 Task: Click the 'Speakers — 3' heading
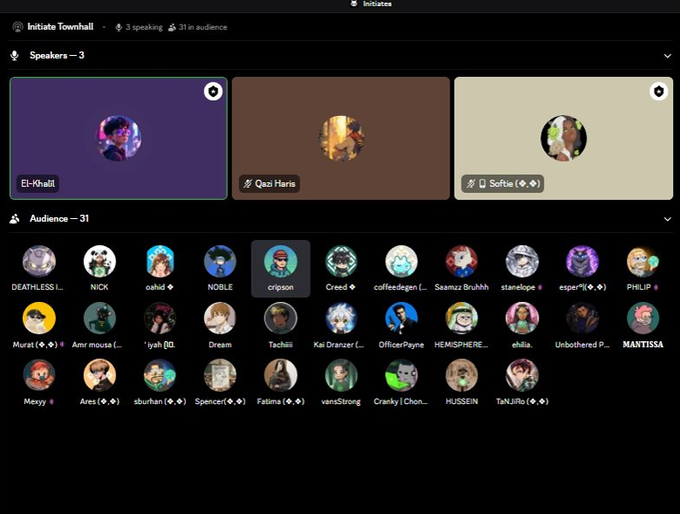pyautogui.click(x=57, y=56)
